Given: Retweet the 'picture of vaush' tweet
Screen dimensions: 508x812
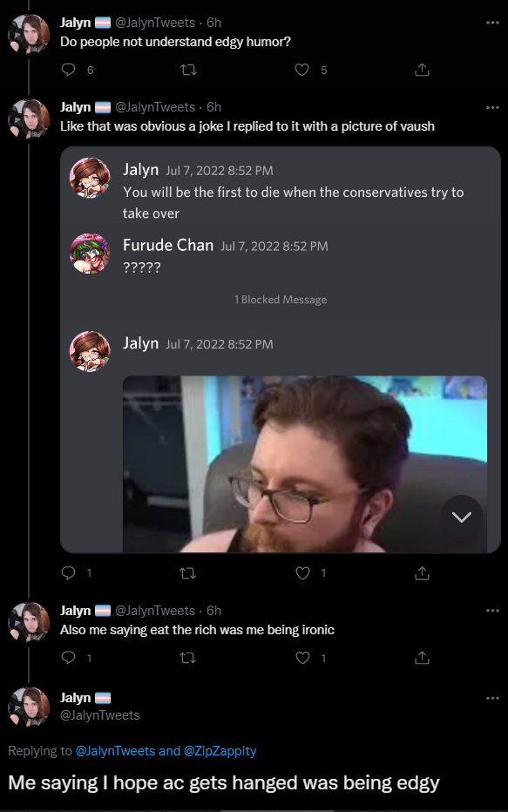Looking at the screenshot, I should coord(188,572).
